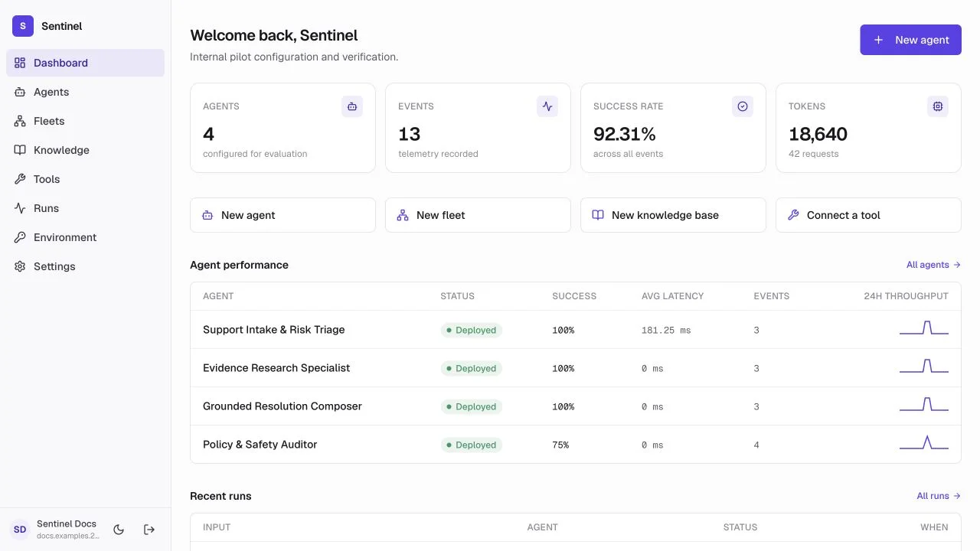This screenshot has width=980, height=551.
Task: Follow the All agents link
Action: click(x=933, y=265)
